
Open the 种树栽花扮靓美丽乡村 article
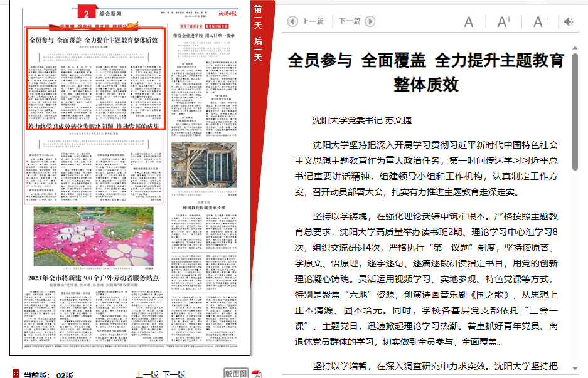(204, 207)
